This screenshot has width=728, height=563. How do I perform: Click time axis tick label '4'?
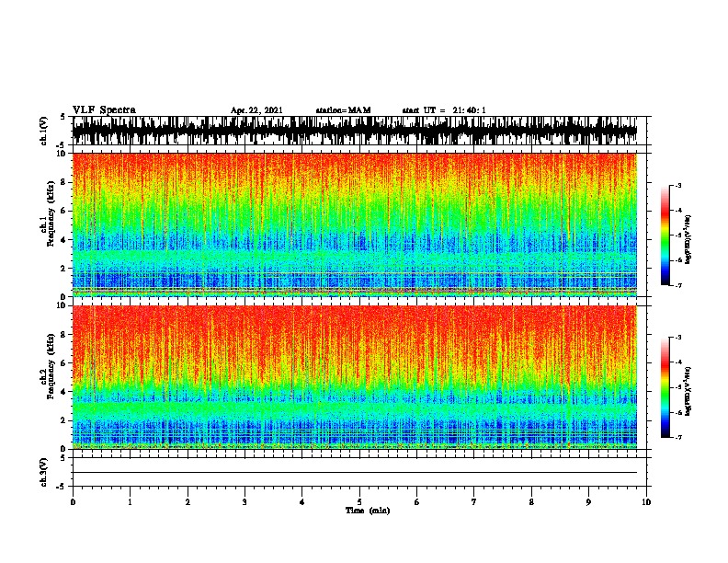click(x=302, y=502)
